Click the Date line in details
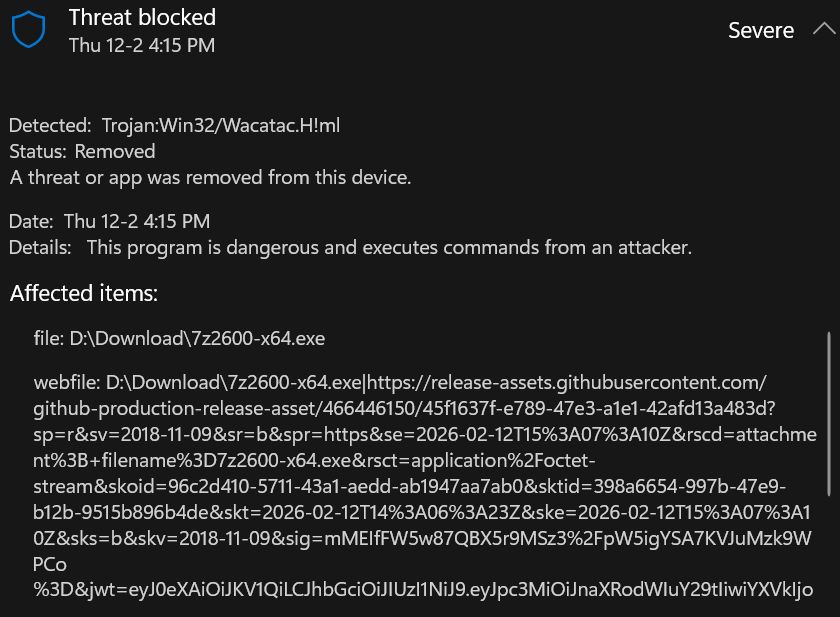The width and height of the screenshot is (840, 617). coord(110,221)
